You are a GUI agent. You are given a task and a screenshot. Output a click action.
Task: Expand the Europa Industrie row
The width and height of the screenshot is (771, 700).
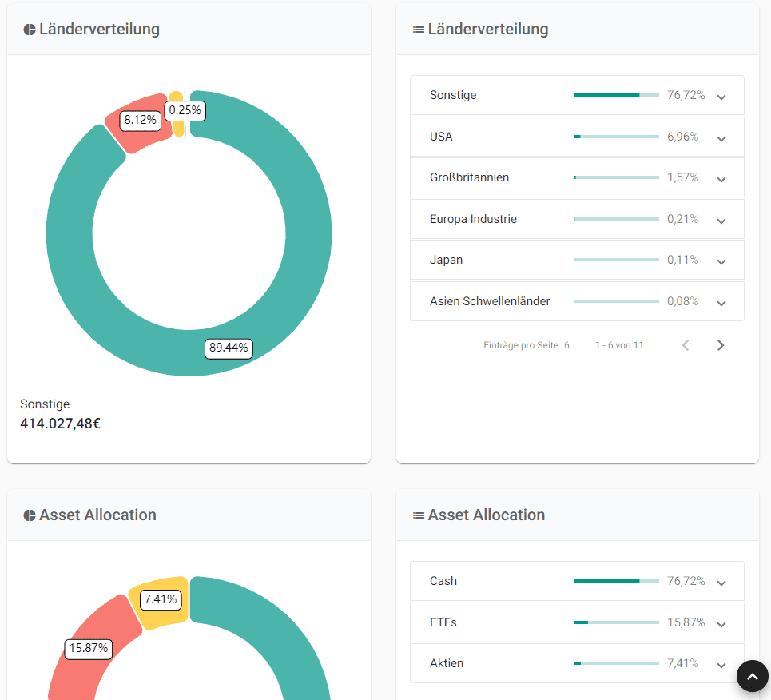(721, 221)
